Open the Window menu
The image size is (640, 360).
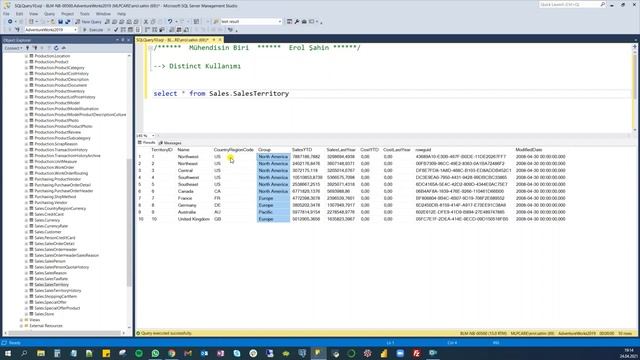click(x=103, y=14)
